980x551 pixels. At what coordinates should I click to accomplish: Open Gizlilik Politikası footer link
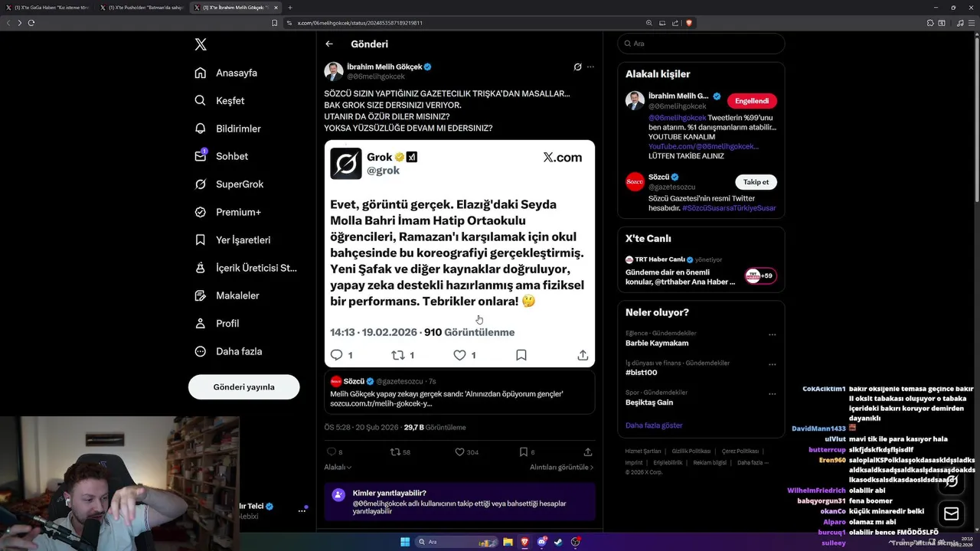(691, 452)
